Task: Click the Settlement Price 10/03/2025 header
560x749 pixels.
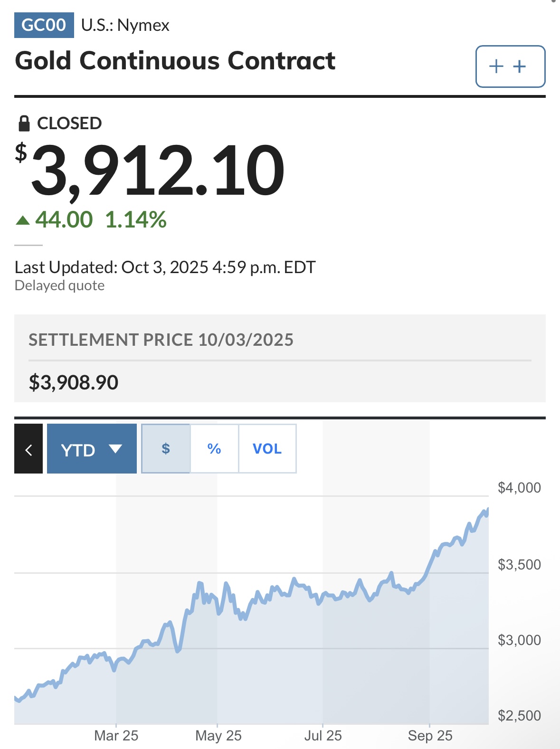Action: [161, 340]
